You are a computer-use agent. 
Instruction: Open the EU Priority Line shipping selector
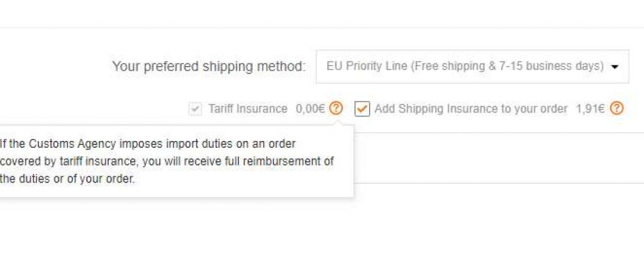pyautogui.click(x=472, y=67)
